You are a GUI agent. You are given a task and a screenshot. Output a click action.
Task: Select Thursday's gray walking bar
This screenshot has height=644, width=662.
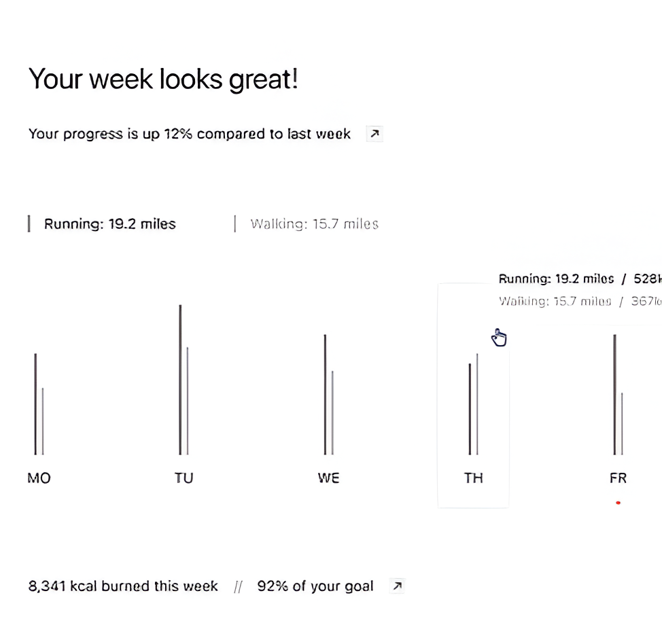point(477,404)
